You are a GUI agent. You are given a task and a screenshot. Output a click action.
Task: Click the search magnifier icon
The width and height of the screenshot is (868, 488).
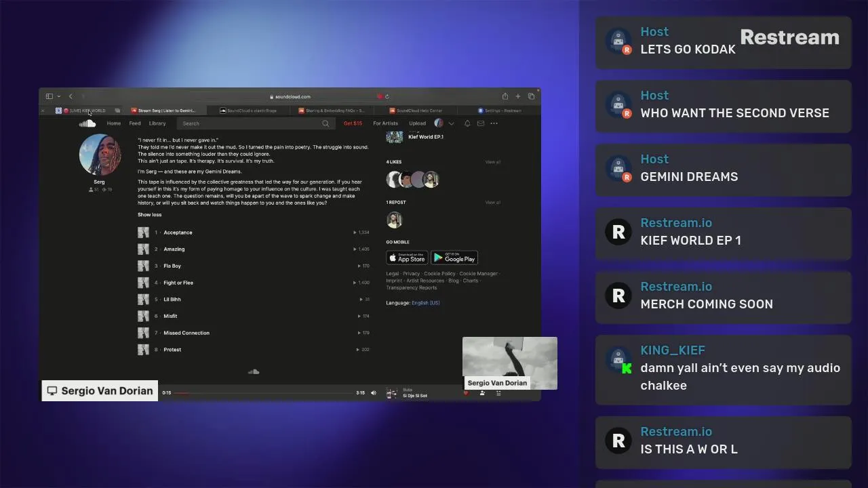[x=325, y=123]
